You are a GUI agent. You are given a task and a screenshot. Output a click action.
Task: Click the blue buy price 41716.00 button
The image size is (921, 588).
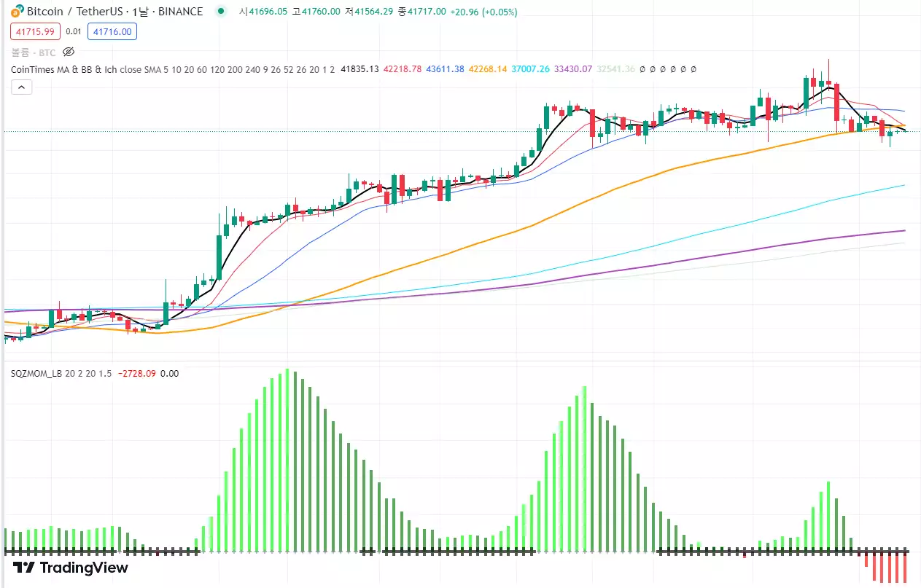click(112, 31)
